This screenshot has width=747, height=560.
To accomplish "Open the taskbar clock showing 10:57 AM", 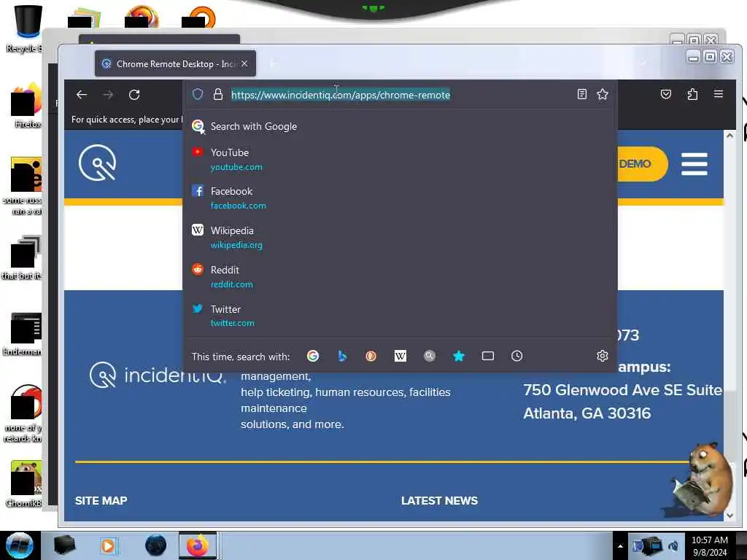I will pos(710,546).
